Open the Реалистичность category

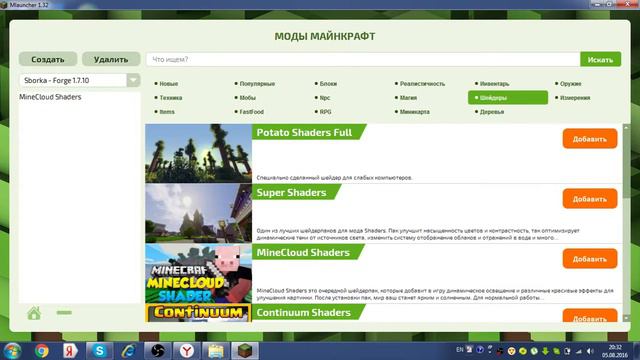422,84
